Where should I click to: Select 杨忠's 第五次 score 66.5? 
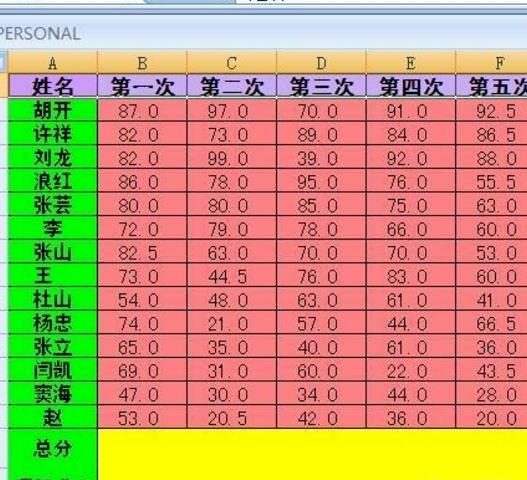point(491,322)
